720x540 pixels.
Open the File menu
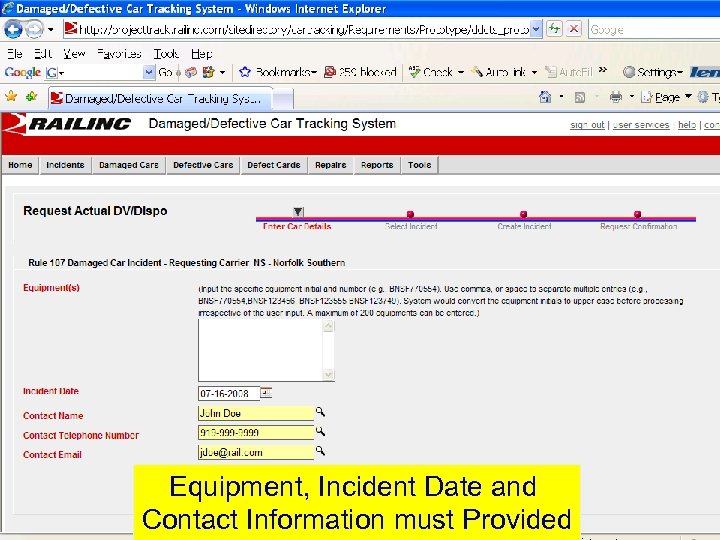(15, 54)
